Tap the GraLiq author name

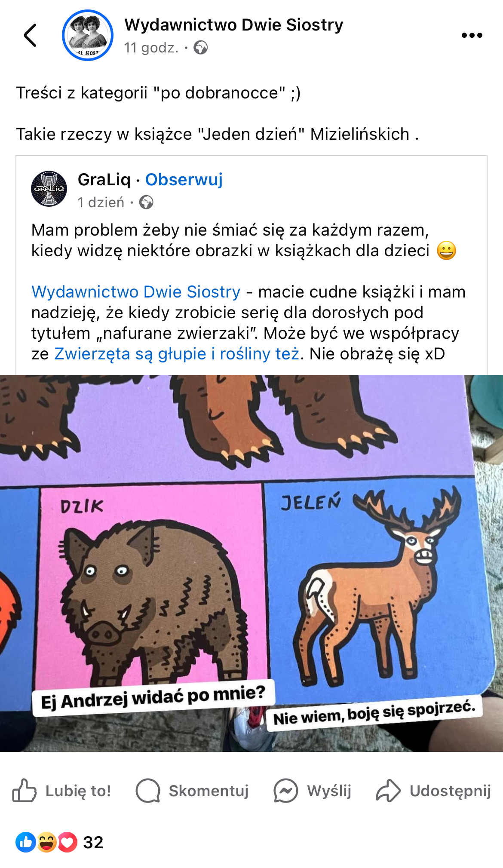click(104, 179)
